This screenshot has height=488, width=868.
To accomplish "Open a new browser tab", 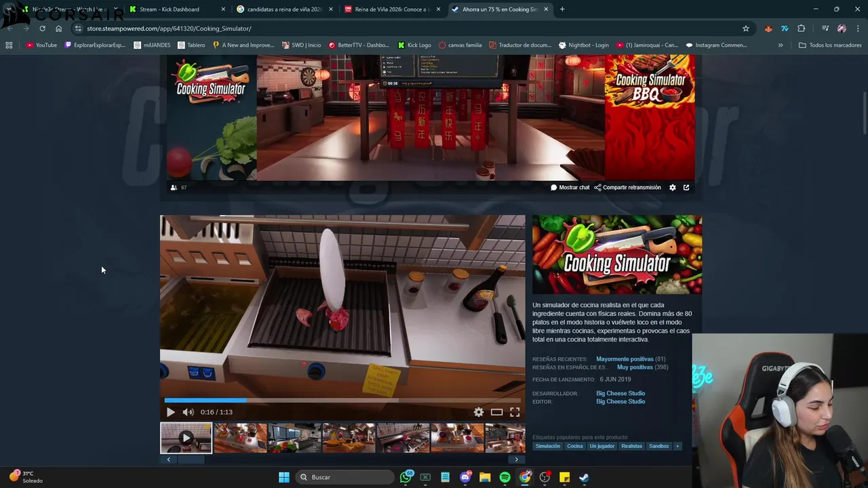I will coord(562,9).
